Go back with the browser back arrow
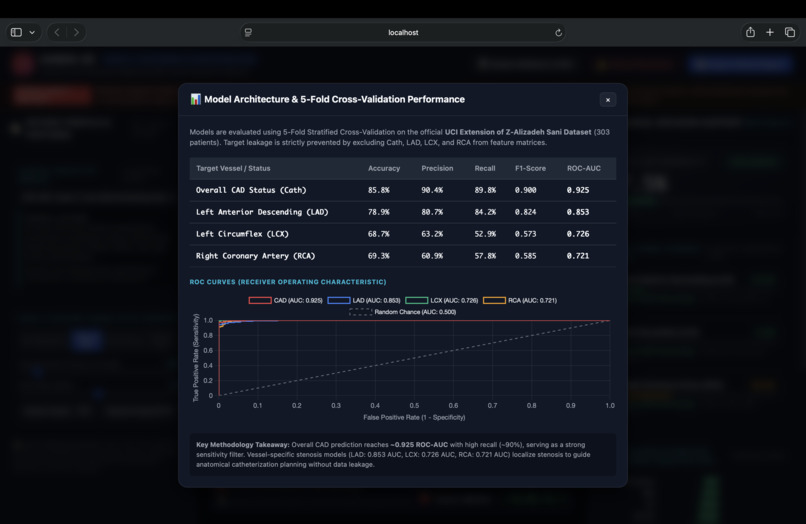This screenshot has height=524, width=806. click(57, 32)
